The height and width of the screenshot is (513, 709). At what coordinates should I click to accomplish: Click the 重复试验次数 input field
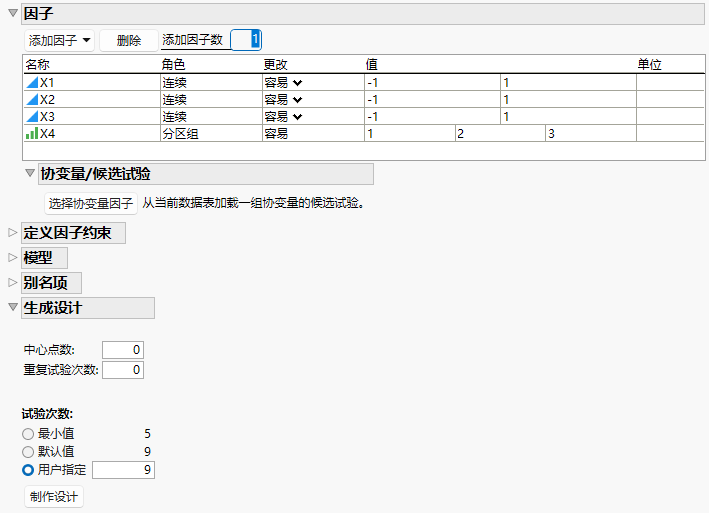pyautogui.click(x=123, y=370)
